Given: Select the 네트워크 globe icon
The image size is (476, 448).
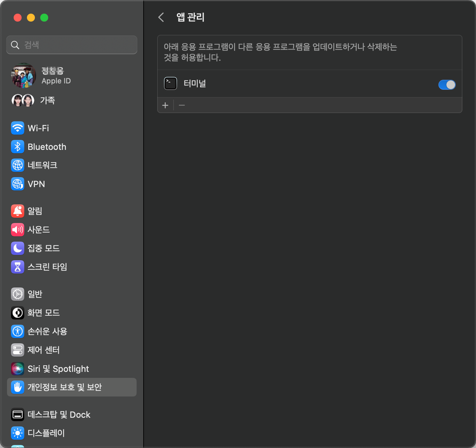Looking at the screenshot, I should coord(18,165).
